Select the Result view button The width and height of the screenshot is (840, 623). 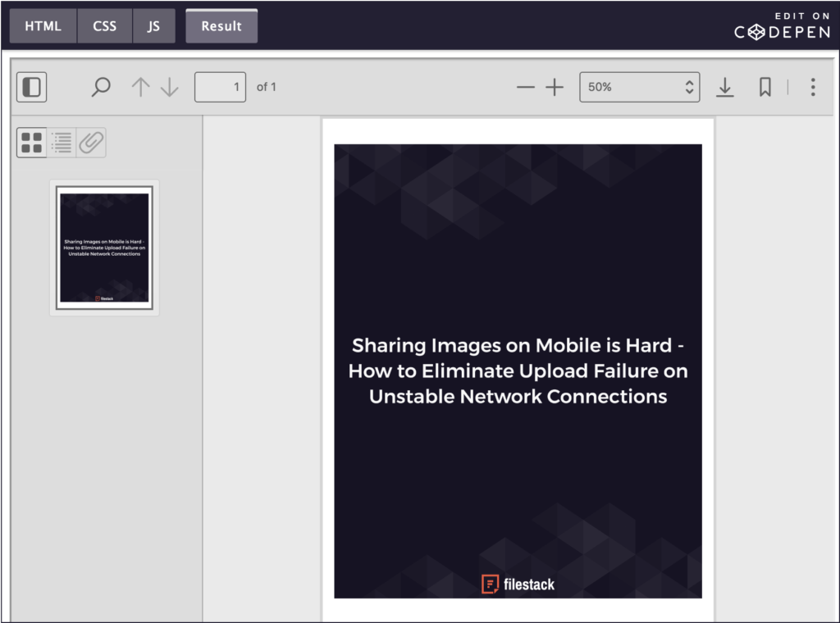(x=221, y=25)
